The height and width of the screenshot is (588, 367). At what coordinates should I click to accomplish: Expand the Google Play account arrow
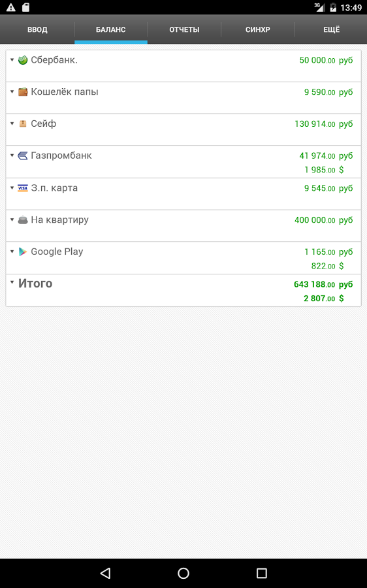pos(12,252)
